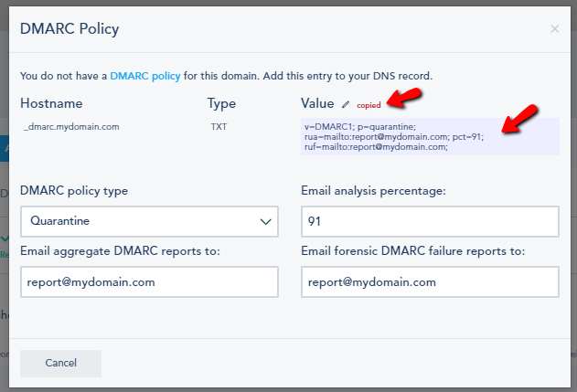The image size is (577, 392).
Task: Click the aggregate DMARC reports email field
Action: 149,282
